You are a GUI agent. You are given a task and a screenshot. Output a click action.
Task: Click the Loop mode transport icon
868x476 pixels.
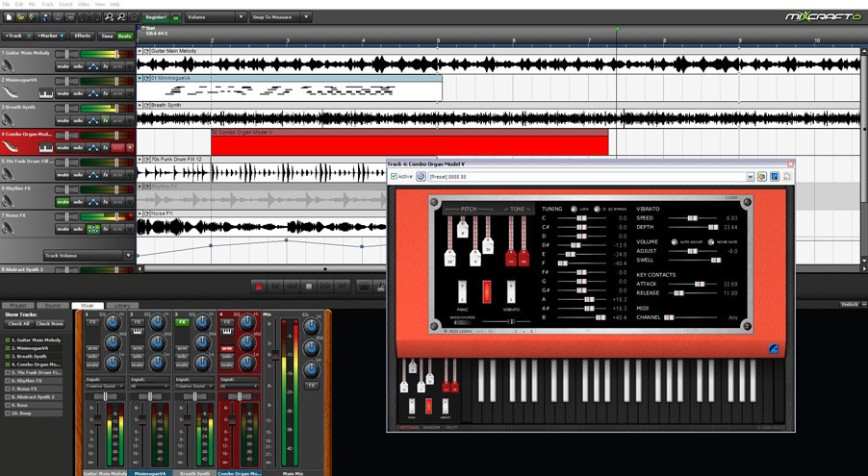[365, 287]
